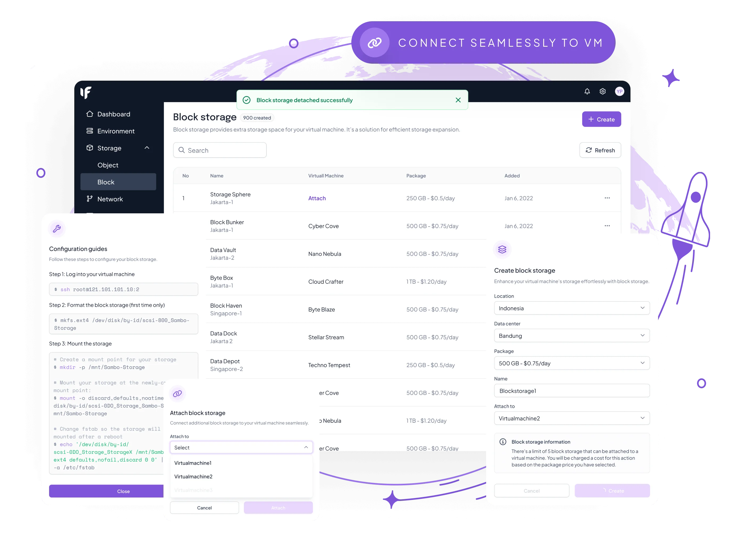This screenshot has height=536, width=756.
Task: Click the Block tab under Storage sidebar
Action: click(x=106, y=181)
